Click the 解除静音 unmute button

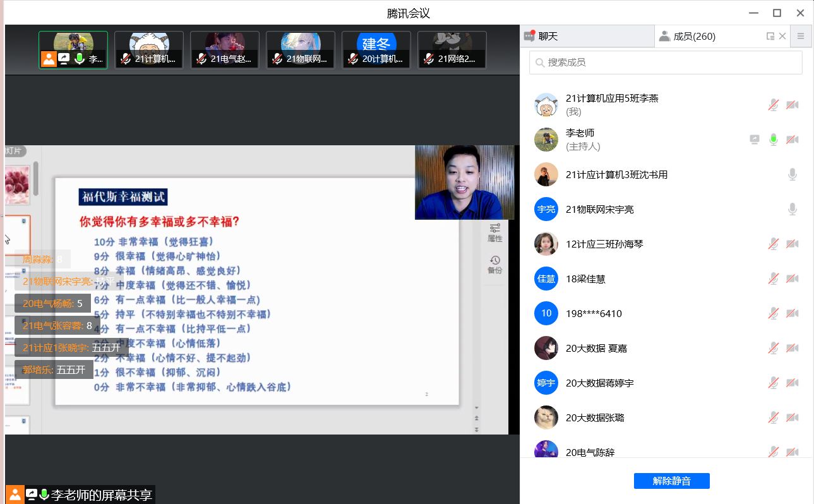[x=671, y=481]
